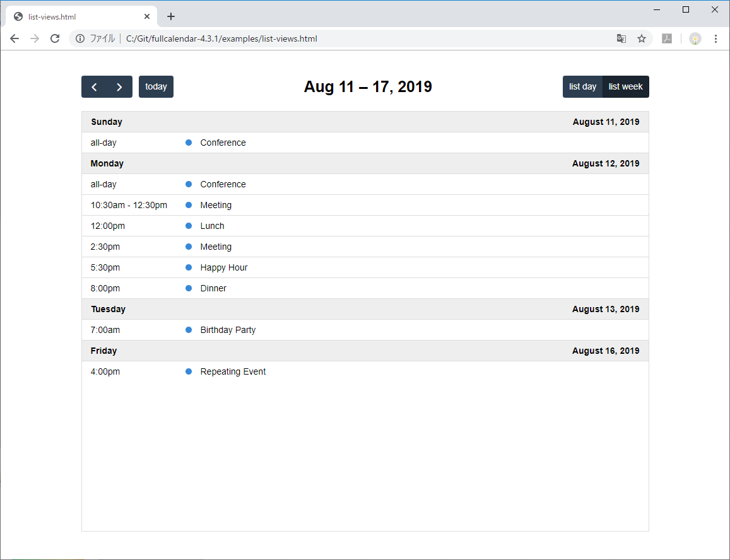This screenshot has width=730, height=560.
Task: Select the Happy Hour event at 5:30pm
Action: click(x=223, y=267)
